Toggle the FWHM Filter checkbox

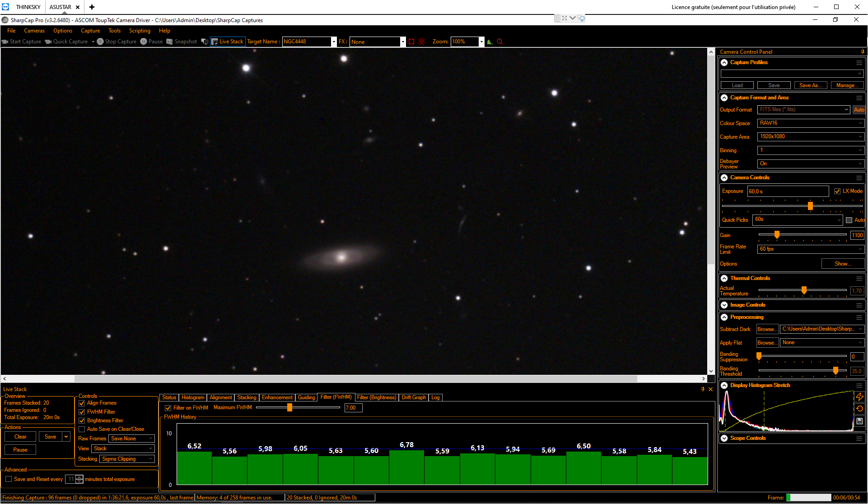pyautogui.click(x=82, y=412)
